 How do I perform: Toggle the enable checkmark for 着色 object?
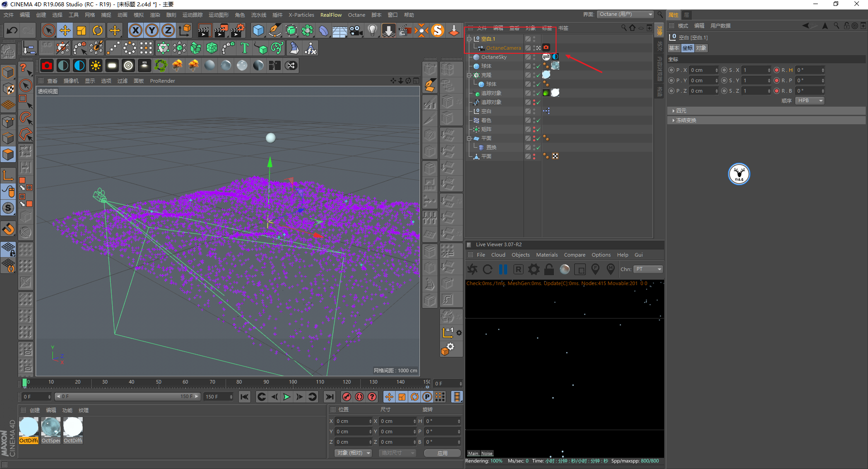point(538,120)
